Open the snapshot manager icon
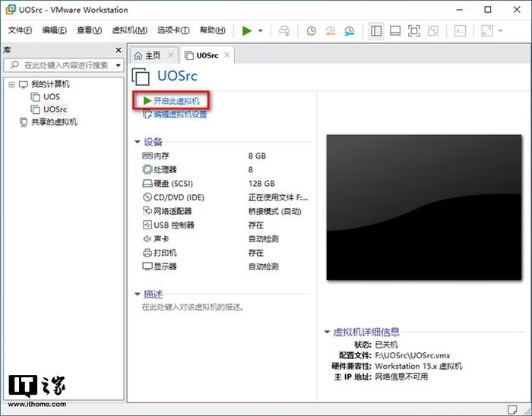This screenshot has width=532, height=416. [x=349, y=31]
